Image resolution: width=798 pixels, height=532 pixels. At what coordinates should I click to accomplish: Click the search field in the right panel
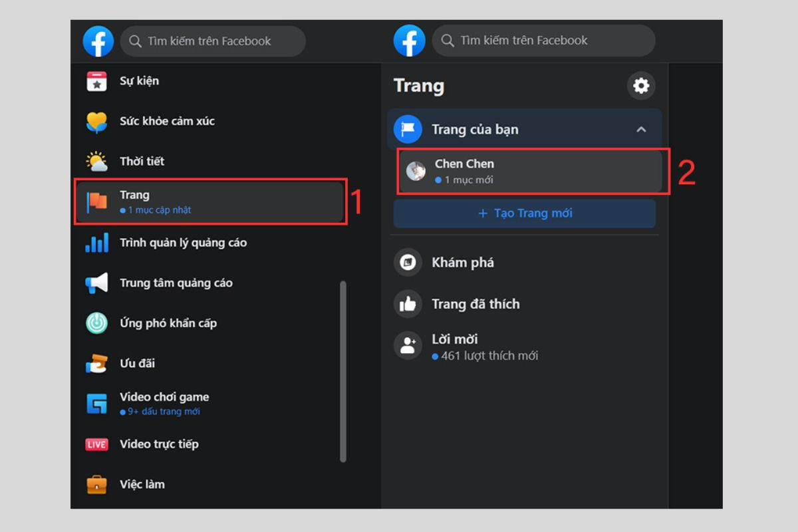pyautogui.click(x=543, y=41)
